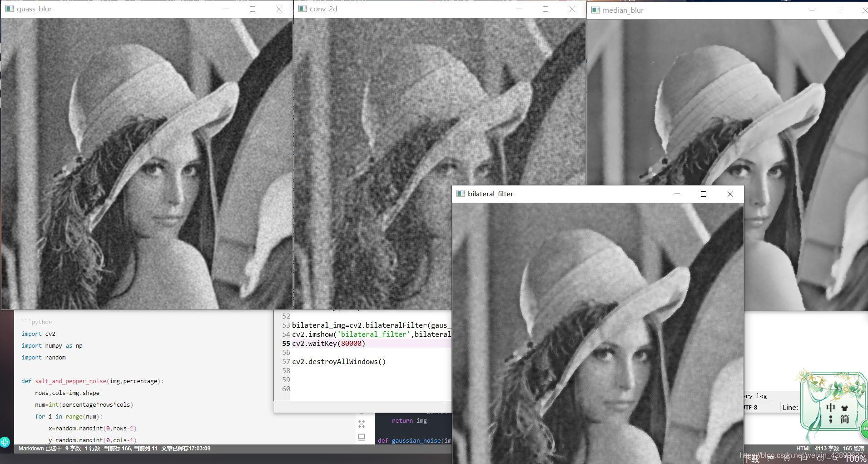Click line 54 cv2.imshow code in editor
The height and width of the screenshot is (464, 868).
coord(372,334)
